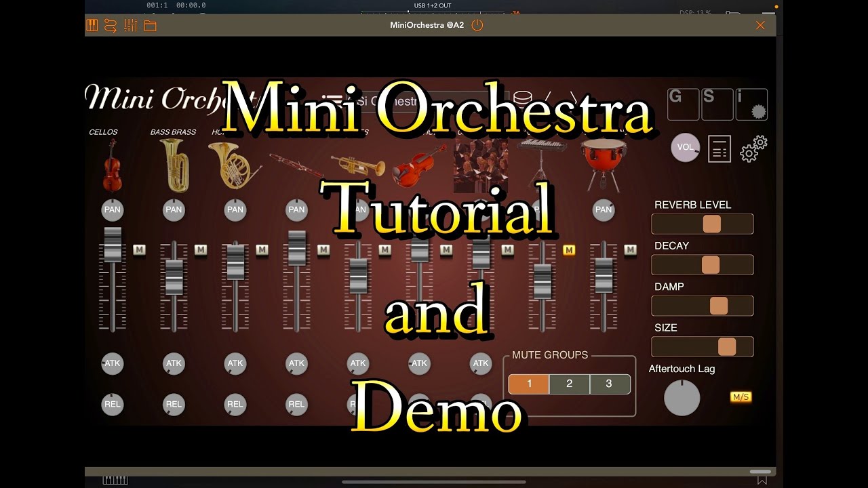Mute the Bass Brass channel M button

tap(201, 250)
